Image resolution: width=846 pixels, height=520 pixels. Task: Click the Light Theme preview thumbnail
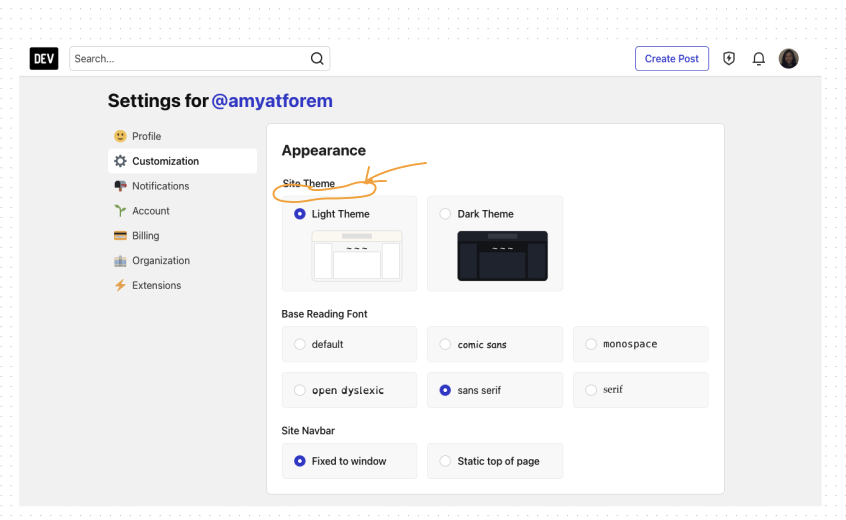point(357,256)
